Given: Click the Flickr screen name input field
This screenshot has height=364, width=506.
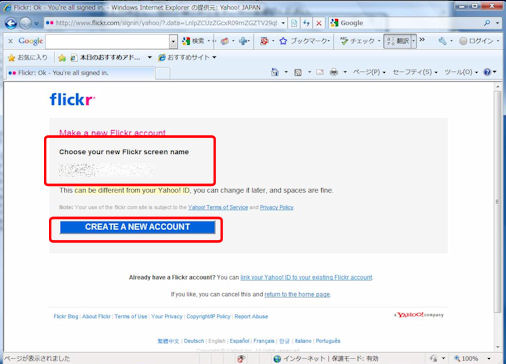Looking at the screenshot, I should tap(107, 170).
